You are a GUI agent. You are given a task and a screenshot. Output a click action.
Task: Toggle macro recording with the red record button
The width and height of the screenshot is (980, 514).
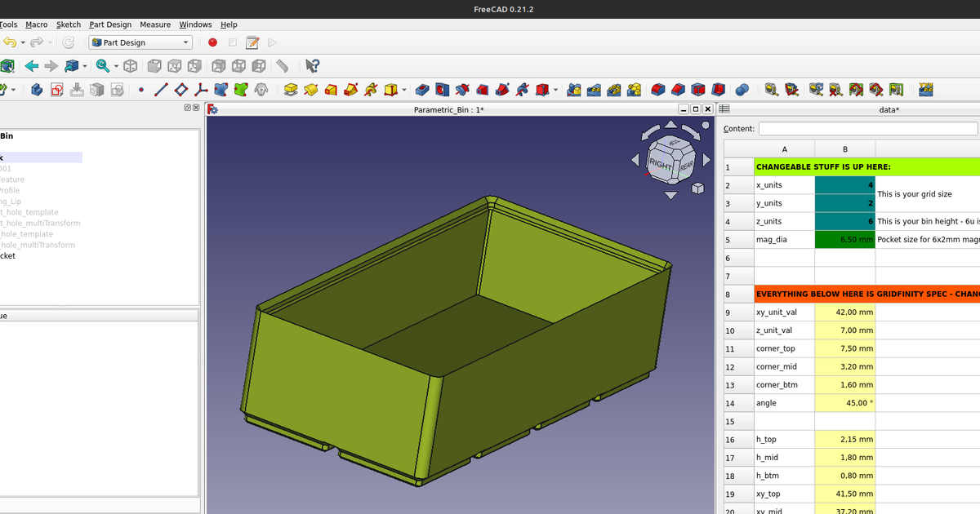[x=212, y=42]
